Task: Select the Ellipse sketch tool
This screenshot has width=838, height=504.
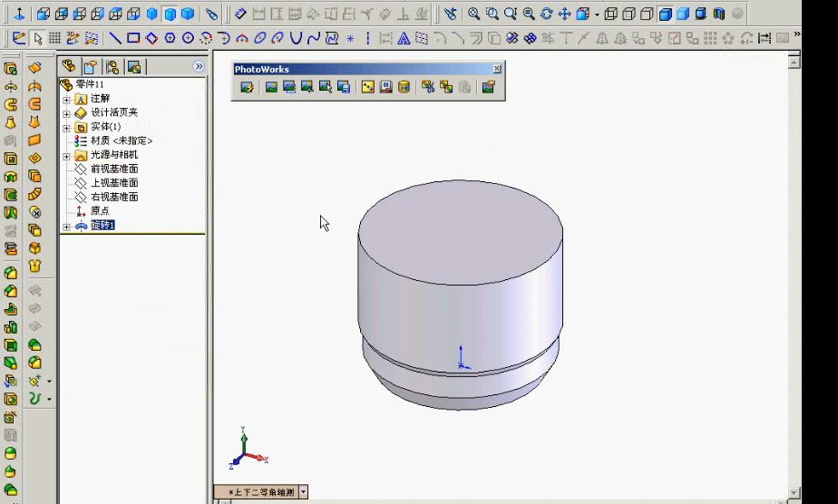Action: (x=259, y=38)
